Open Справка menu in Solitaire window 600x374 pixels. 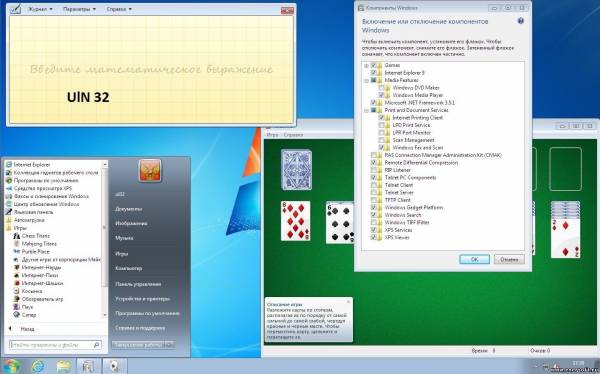tap(293, 135)
